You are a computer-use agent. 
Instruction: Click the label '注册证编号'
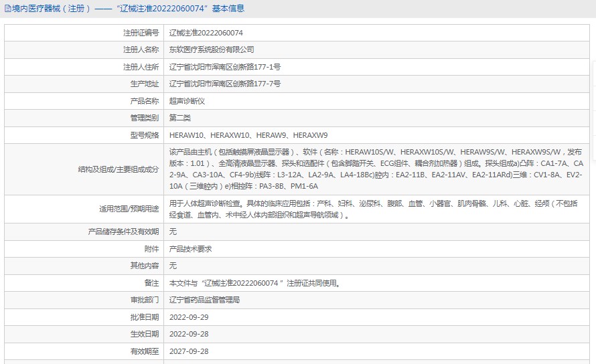(141, 33)
